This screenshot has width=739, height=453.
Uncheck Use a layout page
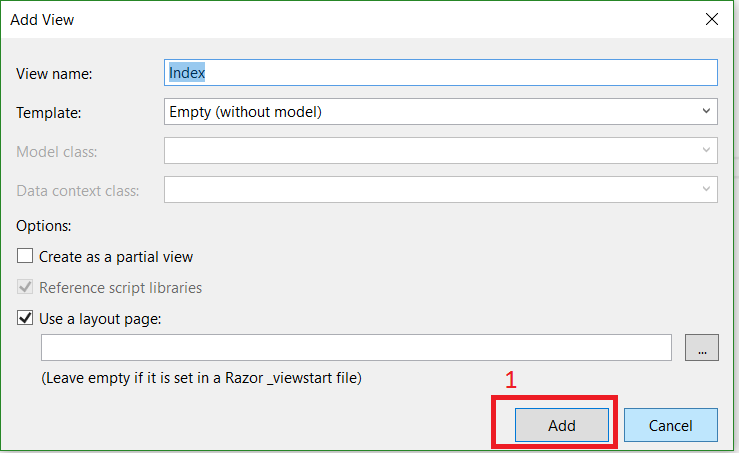[x=26, y=319]
